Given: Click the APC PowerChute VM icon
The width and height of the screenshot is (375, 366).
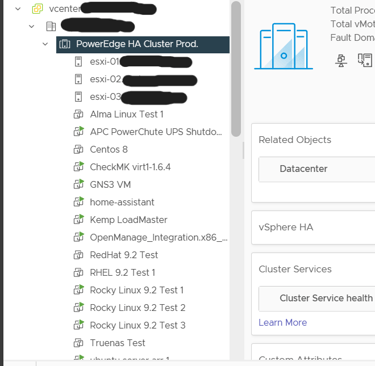Looking at the screenshot, I should tap(78, 132).
